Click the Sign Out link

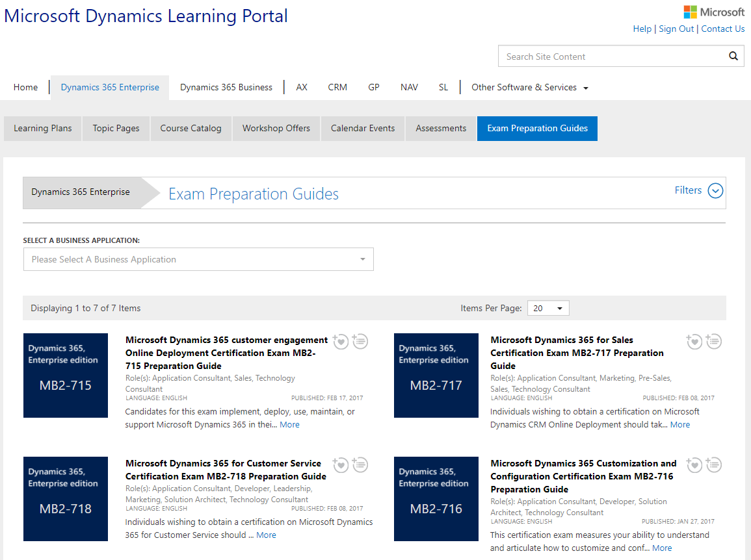coord(676,29)
